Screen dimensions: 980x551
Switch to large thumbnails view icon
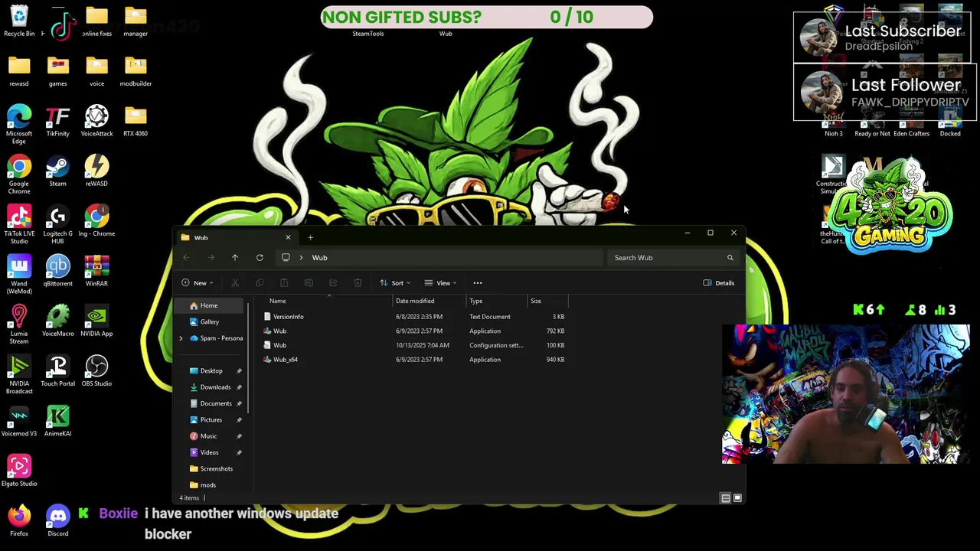(x=737, y=498)
